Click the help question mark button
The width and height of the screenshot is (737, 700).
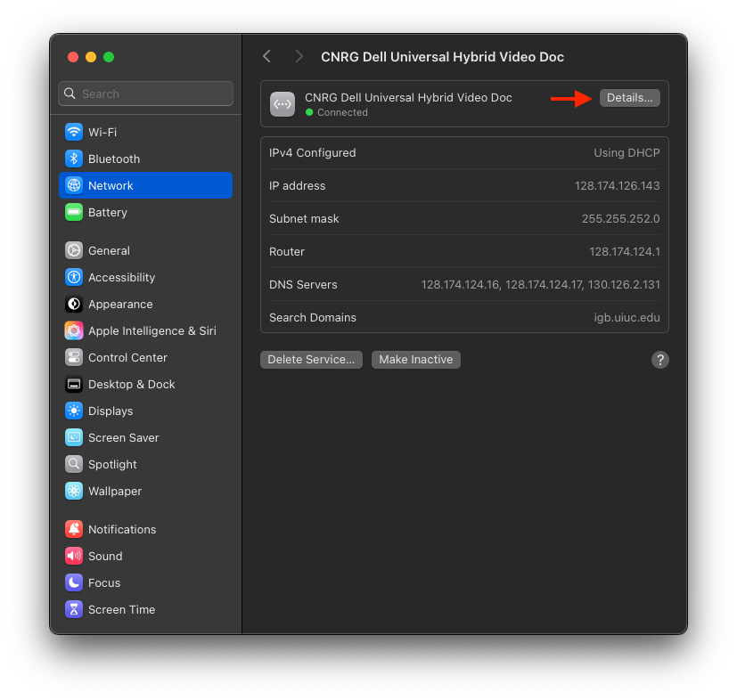(x=659, y=360)
